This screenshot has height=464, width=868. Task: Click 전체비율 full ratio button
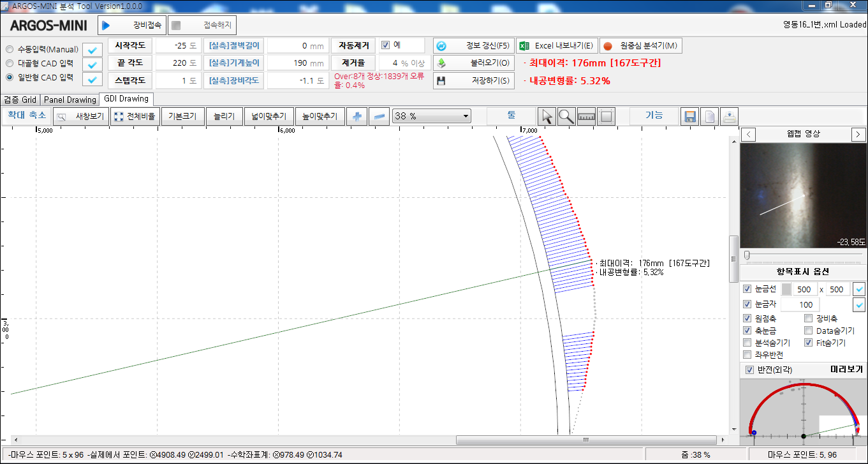(134, 116)
